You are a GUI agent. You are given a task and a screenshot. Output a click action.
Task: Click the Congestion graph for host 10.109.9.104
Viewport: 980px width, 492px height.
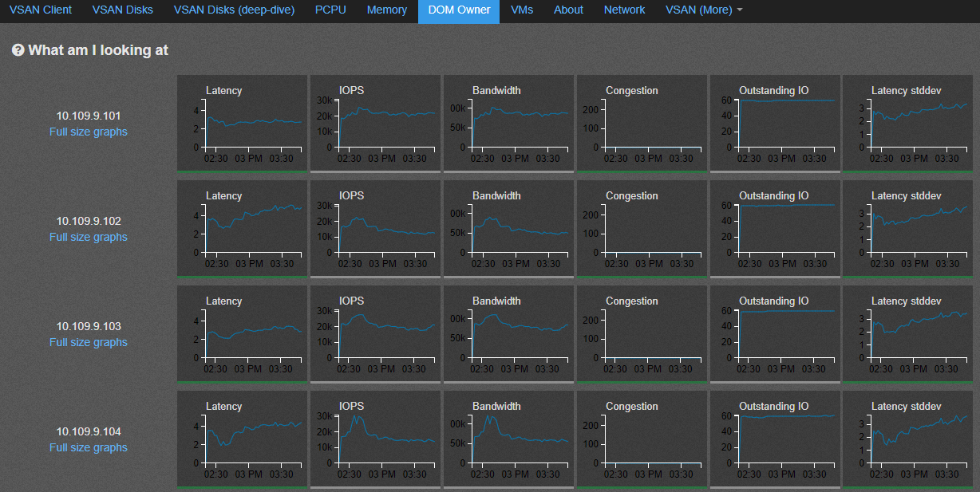click(x=642, y=439)
